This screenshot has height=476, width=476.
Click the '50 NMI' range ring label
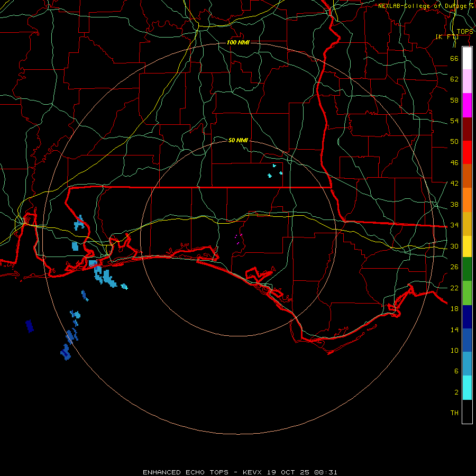point(238,140)
